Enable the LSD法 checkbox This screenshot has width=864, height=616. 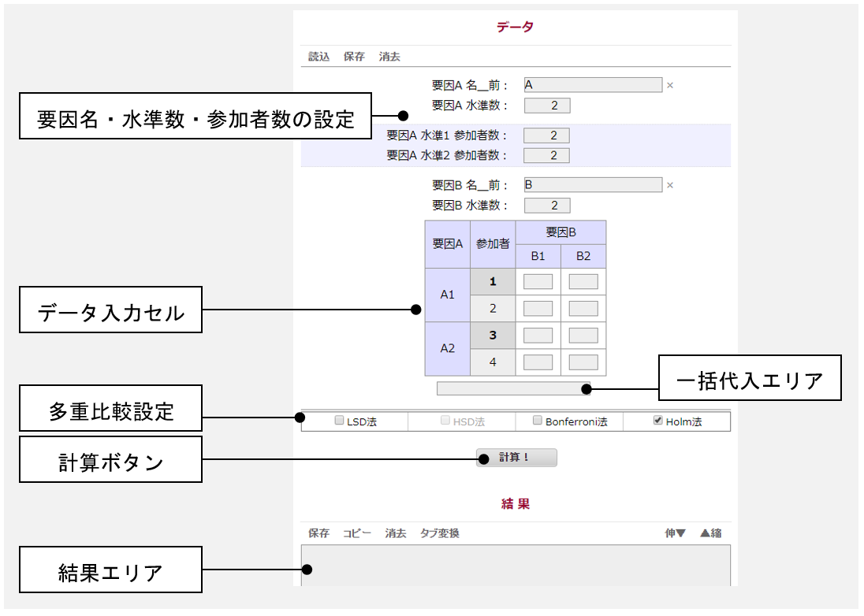[340, 421]
